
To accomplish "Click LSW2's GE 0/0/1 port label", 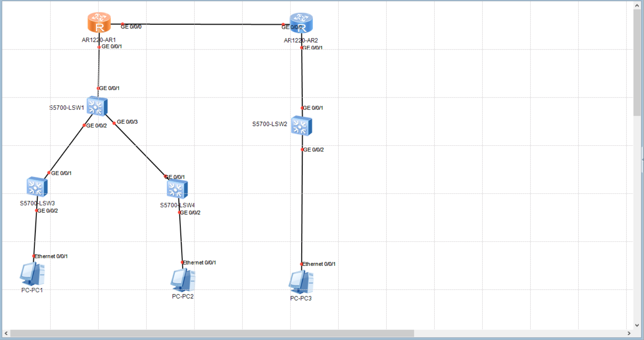I will tap(313, 108).
